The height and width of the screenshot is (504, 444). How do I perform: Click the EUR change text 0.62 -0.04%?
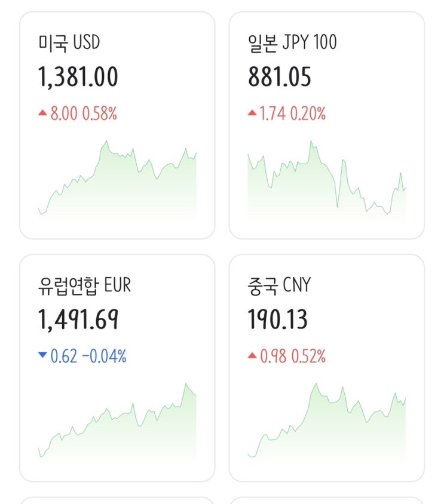(88, 357)
